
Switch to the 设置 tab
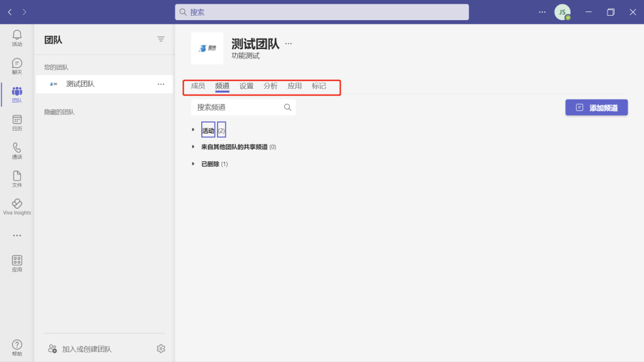click(247, 86)
